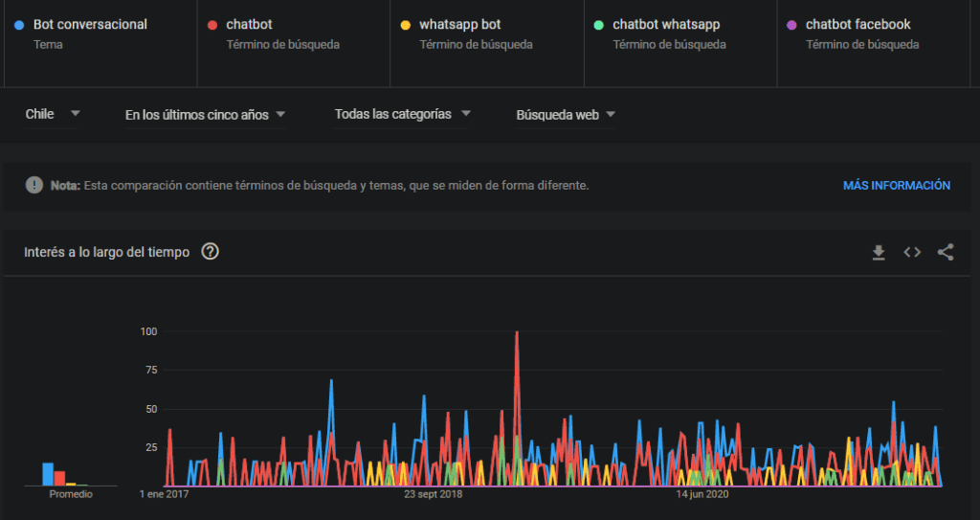Edit the 'chatbot facebook' search term card
Screen dimensions: 980x520
(874, 43)
